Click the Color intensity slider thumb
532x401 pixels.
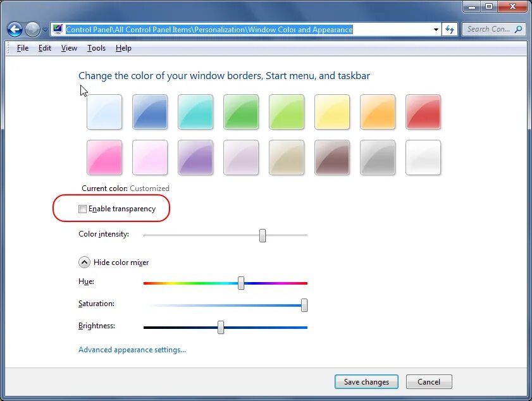tap(263, 235)
